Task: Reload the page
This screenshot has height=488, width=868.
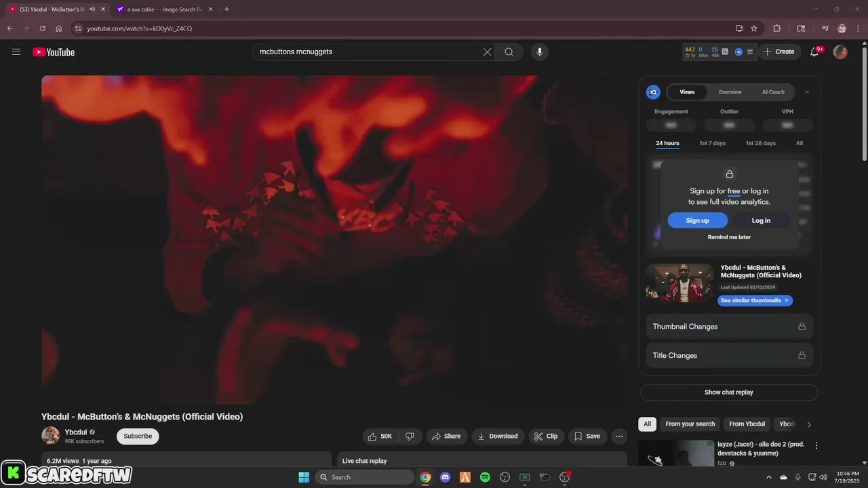Action: [42, 28]
